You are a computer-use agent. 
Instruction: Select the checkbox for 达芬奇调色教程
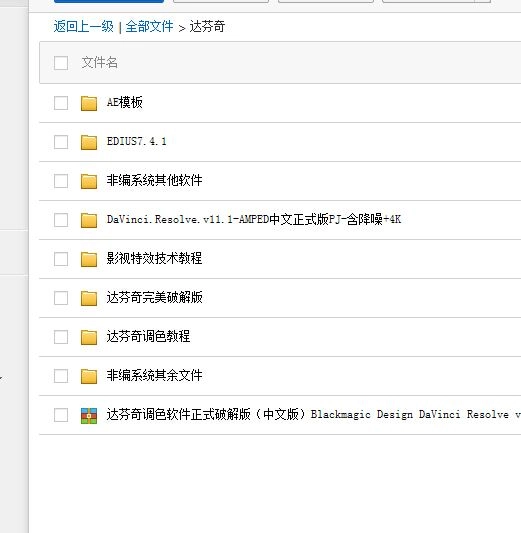[61, 337]
